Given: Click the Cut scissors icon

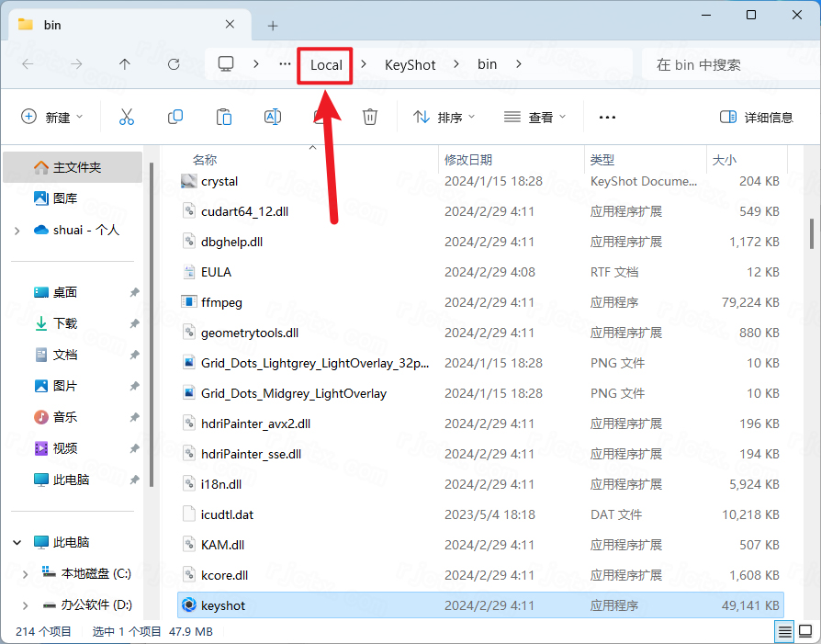Looking at the screenshot, I should tap(126, 117).
